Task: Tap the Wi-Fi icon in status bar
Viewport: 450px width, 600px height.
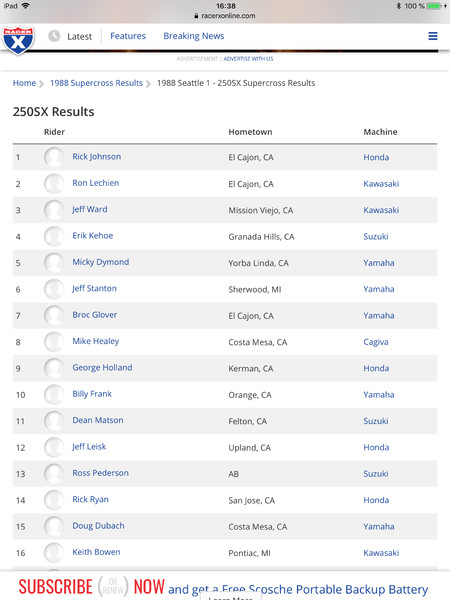Action: [x=26, y=6]
